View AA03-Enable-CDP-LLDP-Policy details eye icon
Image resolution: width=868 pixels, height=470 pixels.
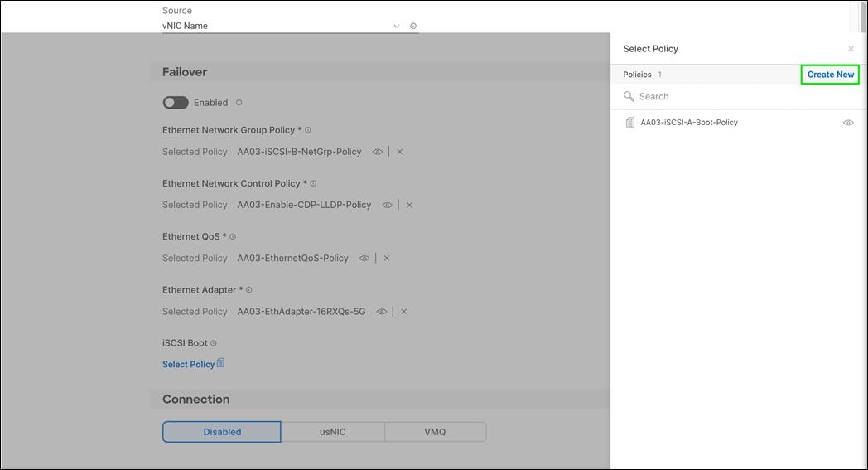coord(387,205)
